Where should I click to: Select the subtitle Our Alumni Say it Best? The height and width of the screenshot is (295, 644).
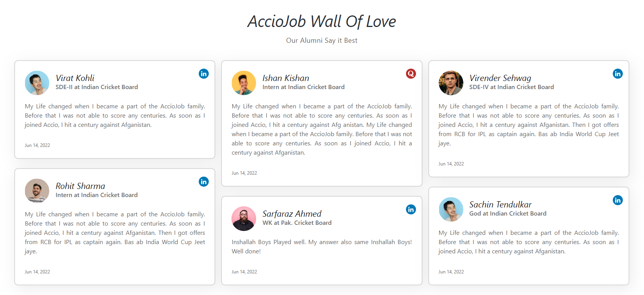tap(322, 40)
